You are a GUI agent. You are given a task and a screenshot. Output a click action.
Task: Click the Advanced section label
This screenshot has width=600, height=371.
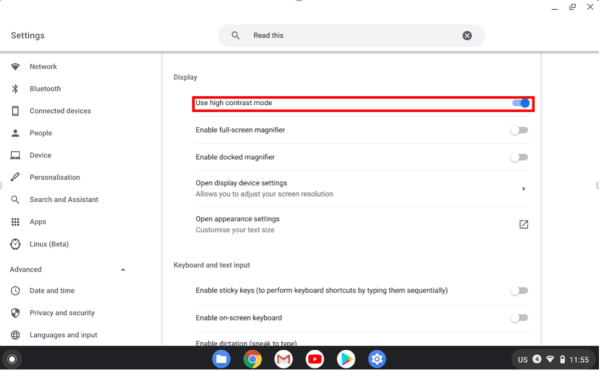(26, 270)
